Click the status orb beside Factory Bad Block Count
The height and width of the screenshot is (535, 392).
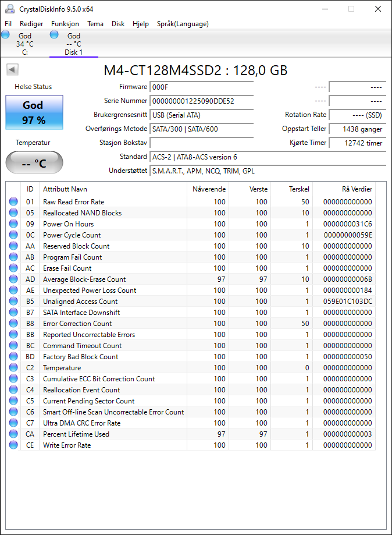[x=13, y=356]
